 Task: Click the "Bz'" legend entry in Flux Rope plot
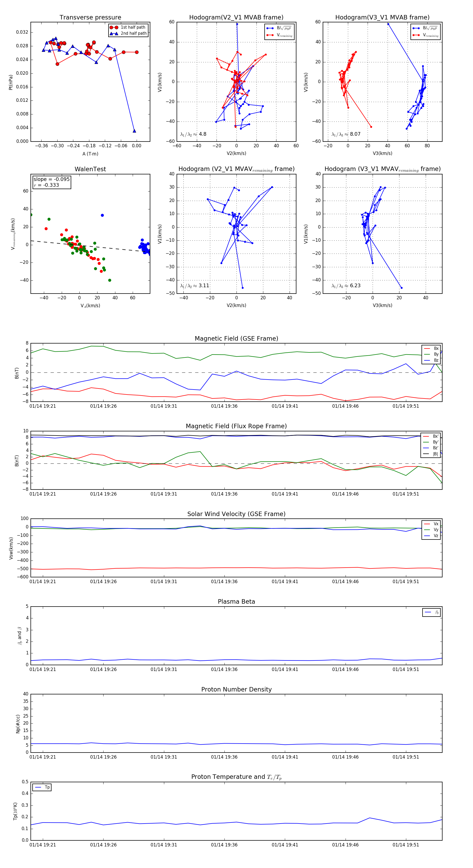(x=431, y=448)
